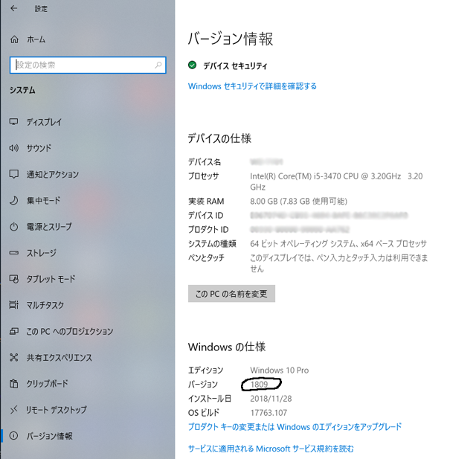
Task: Select バージョン情報 label in sidebar
Action: coord(50,436)
